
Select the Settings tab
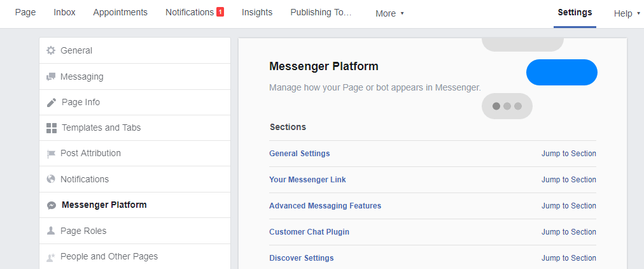pyautogui.click(x=575, y=12)
